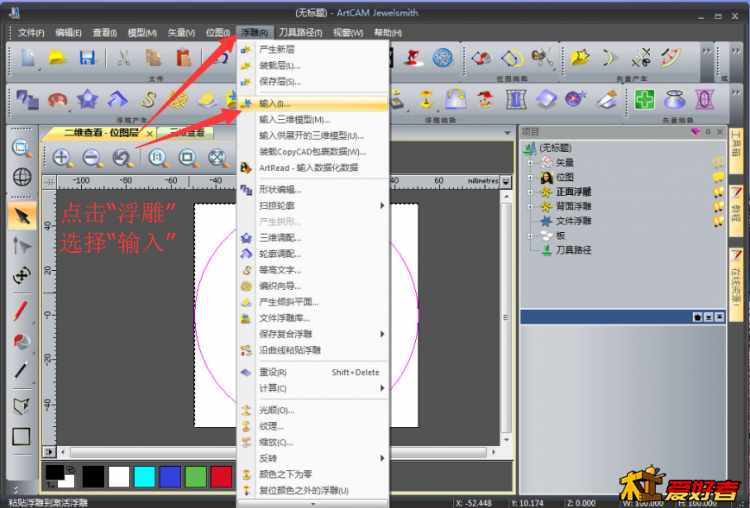Select 刀具路径 in project tree
The width and height of the screenshot is (750, 508).
[573, 250]
